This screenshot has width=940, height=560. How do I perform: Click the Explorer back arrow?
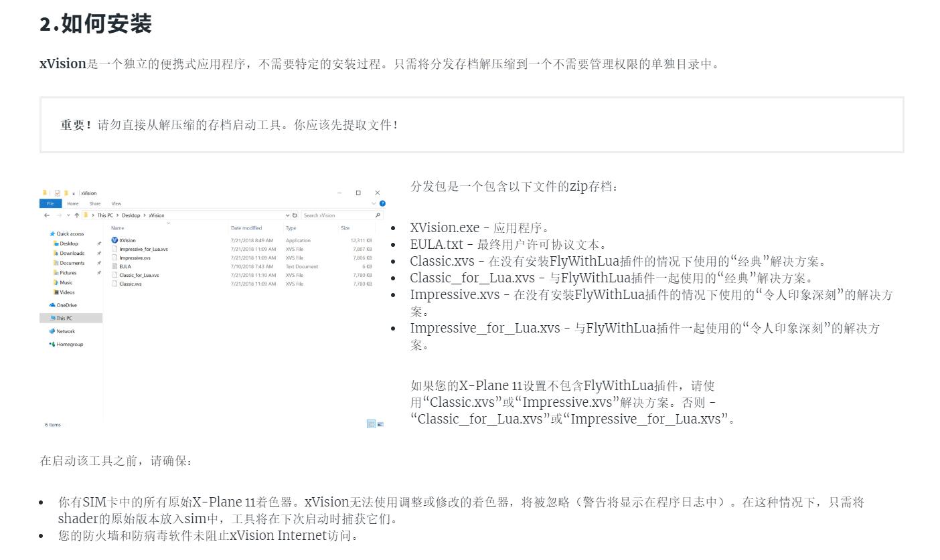(47, 215)
